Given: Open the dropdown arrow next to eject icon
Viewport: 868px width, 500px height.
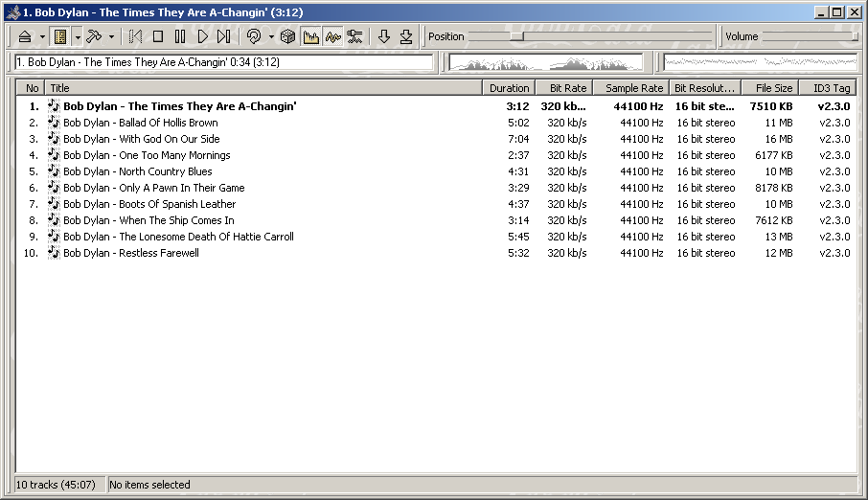Looking at the screenshot, I should click(x=42, y=37).
